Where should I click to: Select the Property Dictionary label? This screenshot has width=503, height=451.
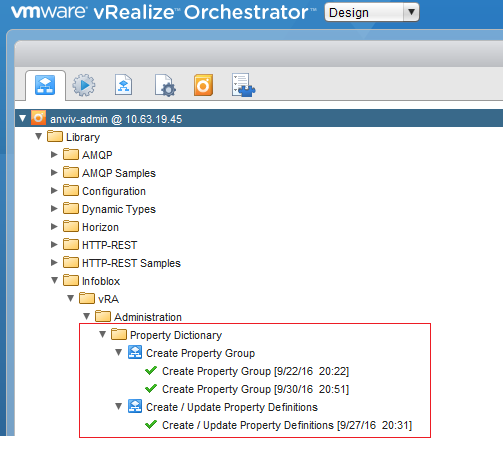176,335
